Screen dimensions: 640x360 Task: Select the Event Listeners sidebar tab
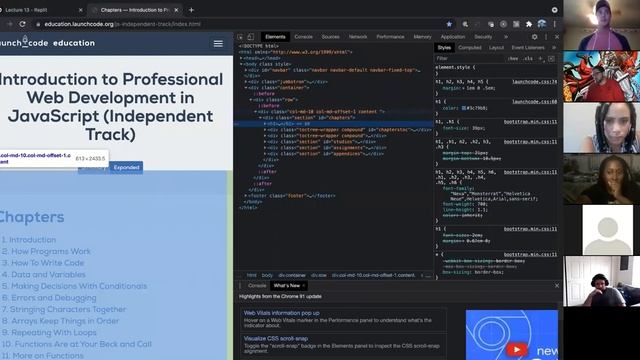[528, 48]
